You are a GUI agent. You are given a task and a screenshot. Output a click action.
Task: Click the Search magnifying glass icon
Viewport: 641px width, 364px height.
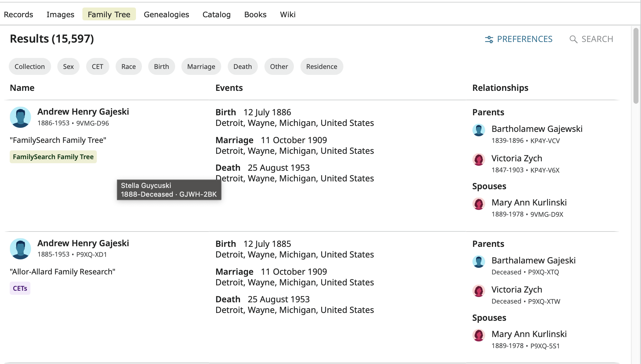[573, 39]
